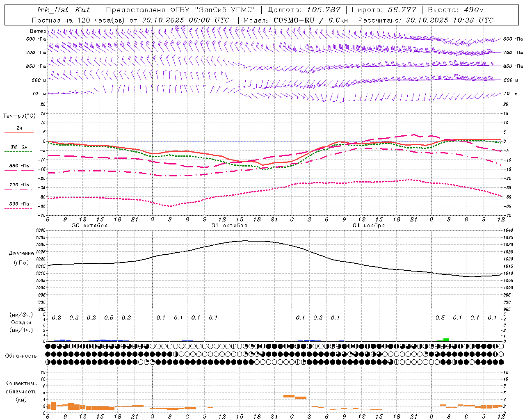Click the "Давление" pressure panel label
Image resolution: width=525 pixels, height=420 pixels.
pyautogui.click(x=21, y=253)
